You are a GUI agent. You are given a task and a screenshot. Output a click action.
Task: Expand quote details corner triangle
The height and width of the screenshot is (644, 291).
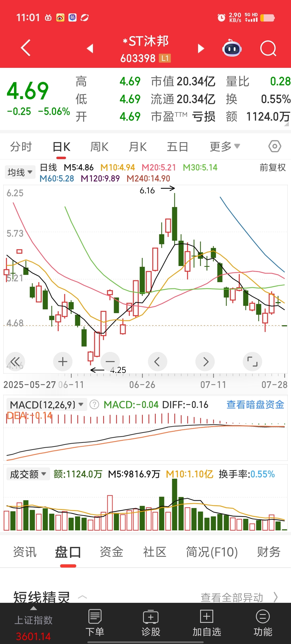click(286, 124)
